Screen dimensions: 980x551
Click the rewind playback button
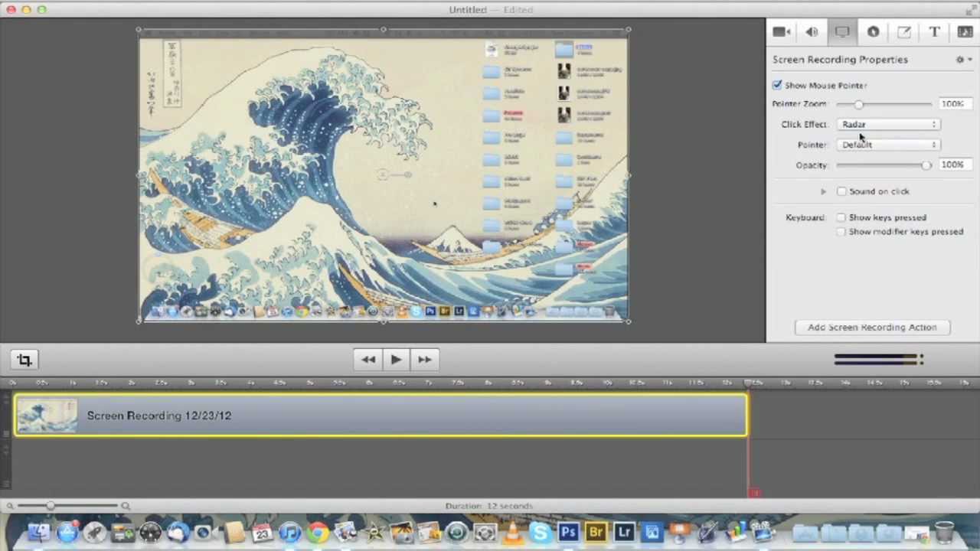368,359
